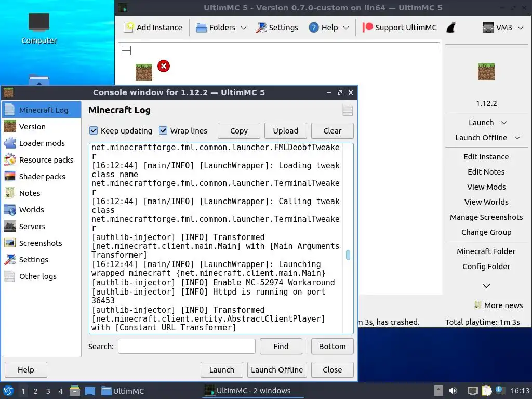Click Change Group in side panel
Viewport: 532px width, 399px height.
point(486,232)
